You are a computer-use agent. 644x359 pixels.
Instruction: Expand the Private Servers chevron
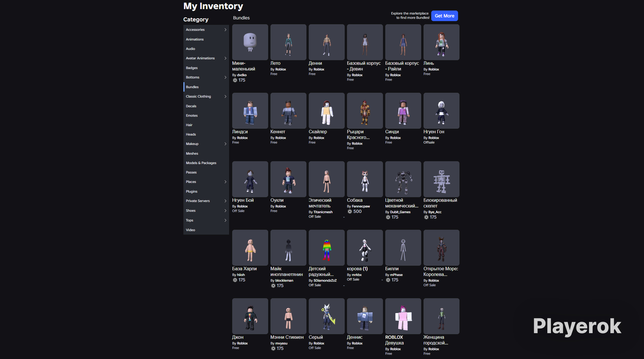point(225,201)
